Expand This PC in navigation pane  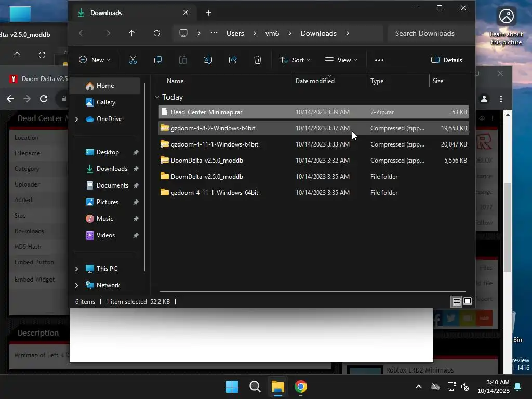[77, 269]
